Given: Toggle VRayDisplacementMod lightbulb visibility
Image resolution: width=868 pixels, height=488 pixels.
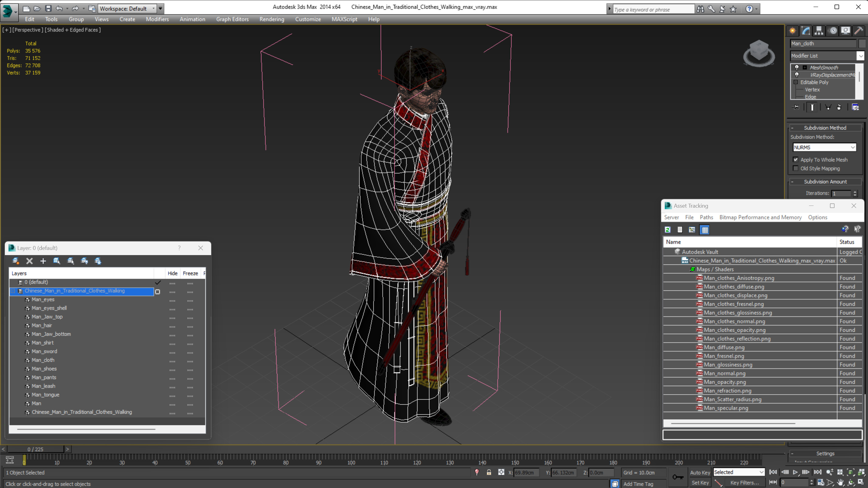Looking at the screenshot, I should point(797,75).
